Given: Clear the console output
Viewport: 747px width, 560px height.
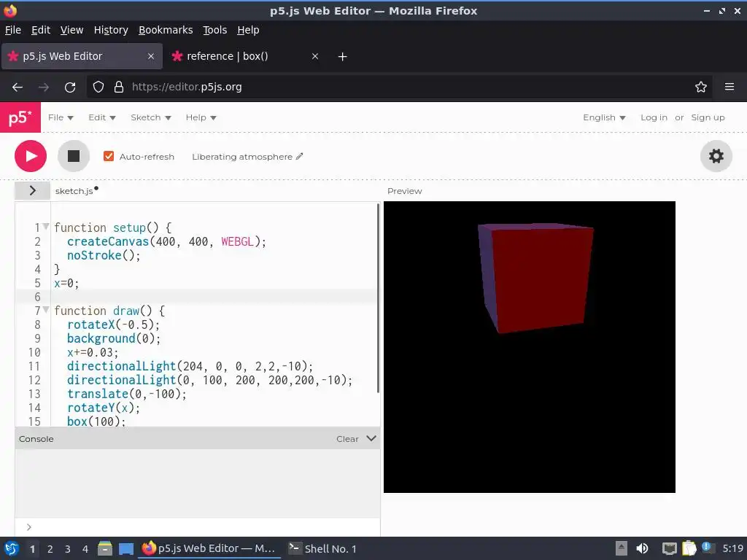Looking at the screenshot, I should click(x=347, y=438).
